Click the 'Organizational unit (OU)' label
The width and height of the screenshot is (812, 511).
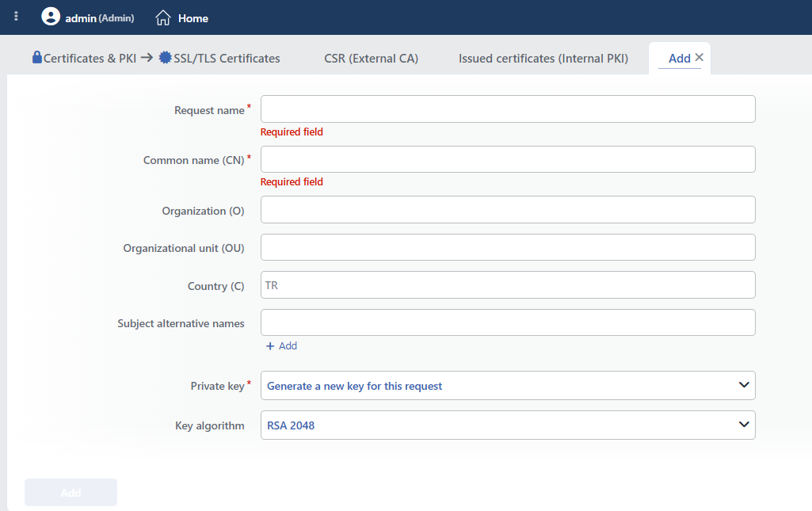[184, 249]
